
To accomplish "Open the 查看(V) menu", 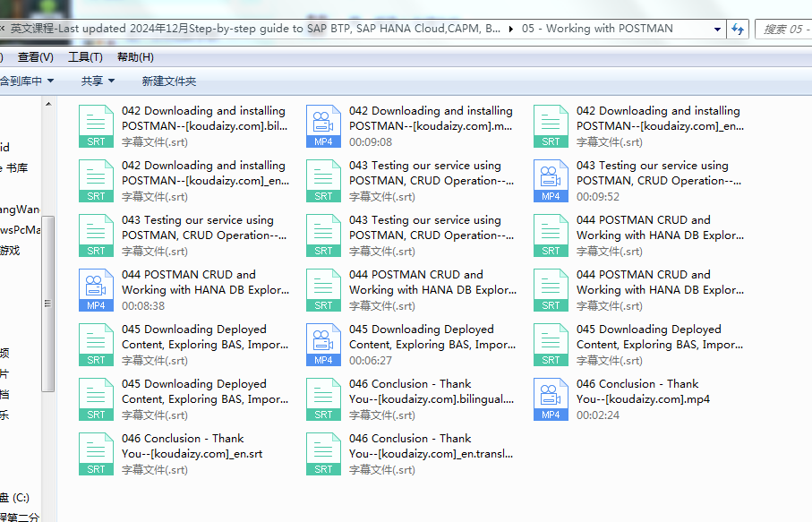I will (36, 57).
